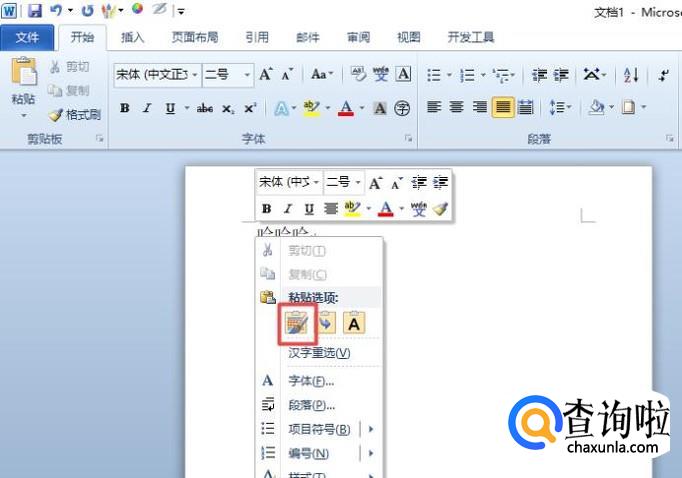The width and height of the screenshot is (682, 478).
Task: Toggle Strikethrough in the ribbon
Action: point(204,108)
